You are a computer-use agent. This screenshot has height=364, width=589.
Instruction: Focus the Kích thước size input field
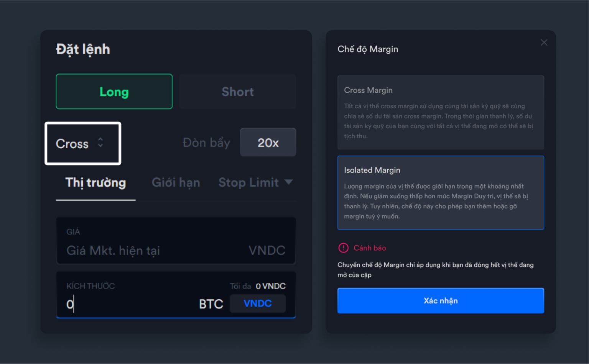click(x=130, y=304)
